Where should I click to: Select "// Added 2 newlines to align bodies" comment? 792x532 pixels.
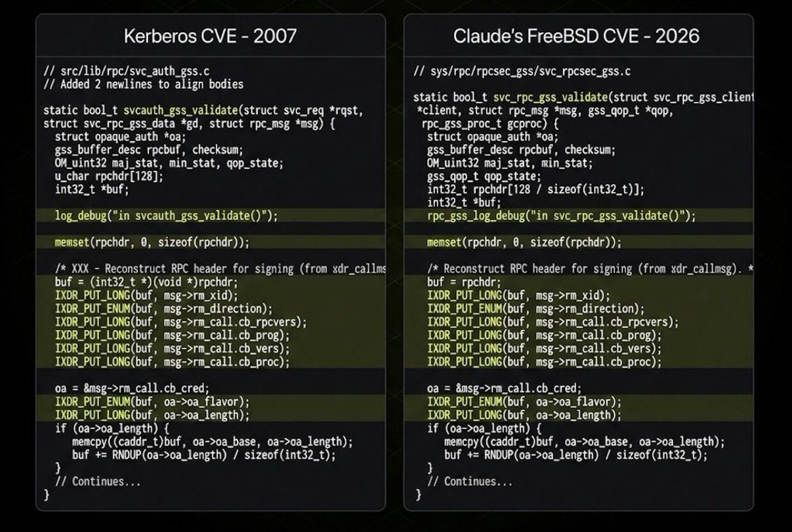(143, 84)
